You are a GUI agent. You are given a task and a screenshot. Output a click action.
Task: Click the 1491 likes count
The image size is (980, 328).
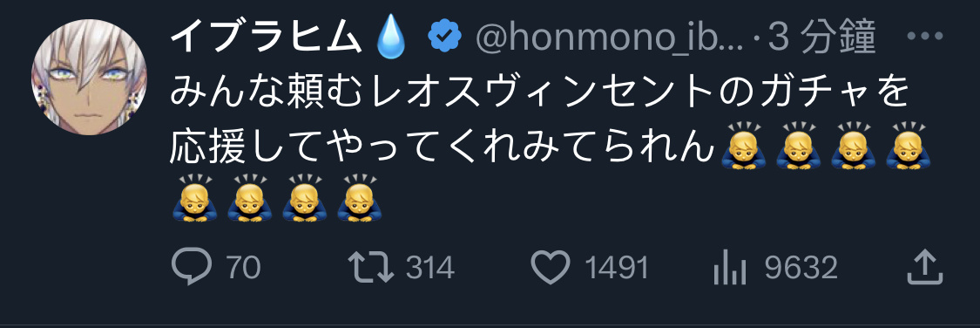pyautogui.click(x=617, y=269)
